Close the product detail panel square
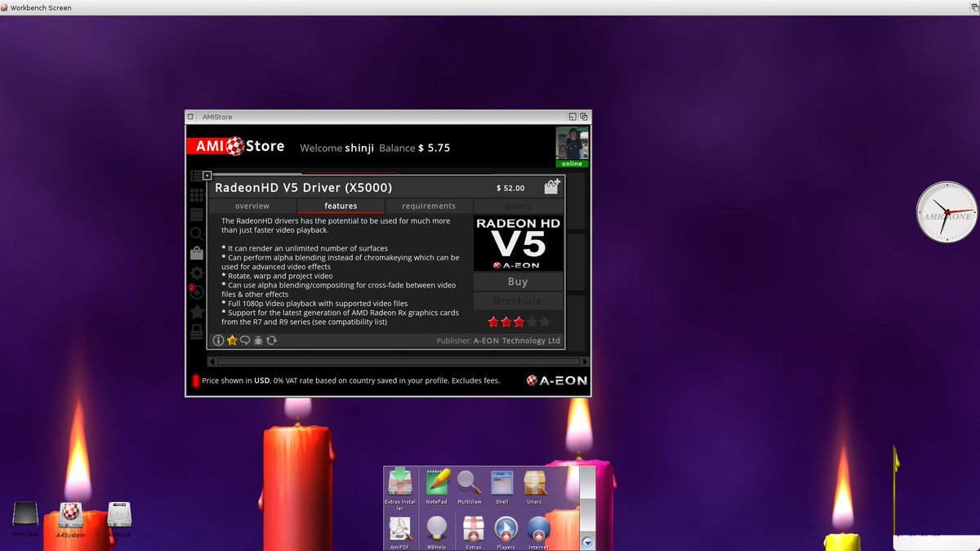The height and width of the screenshot is (551, 980). [x=207, y=175]
